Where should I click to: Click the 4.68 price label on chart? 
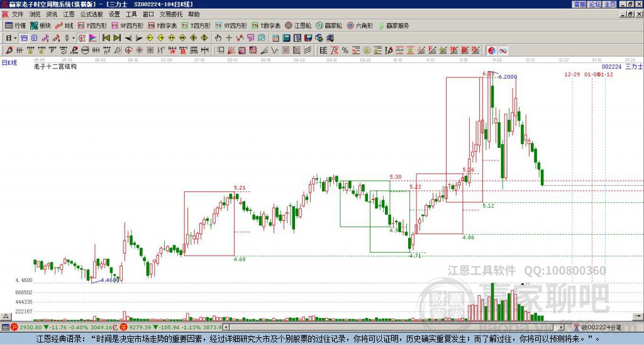click(240, 259)
